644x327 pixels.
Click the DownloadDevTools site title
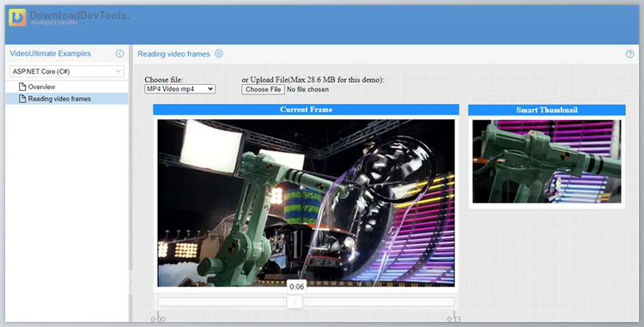point(80,16)
